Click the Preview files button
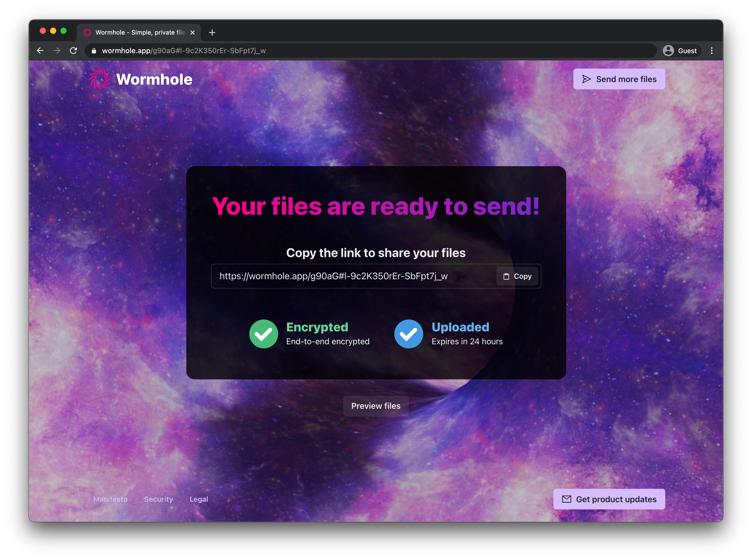This screenshot has width=752, height=560. pyautogui.click(x=375, y=406)
